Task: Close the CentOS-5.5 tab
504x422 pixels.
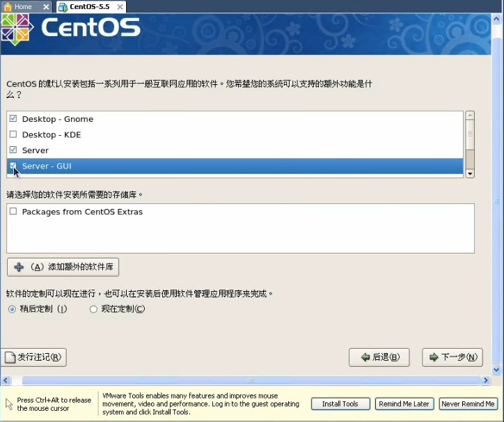Action: click(120, 7)
